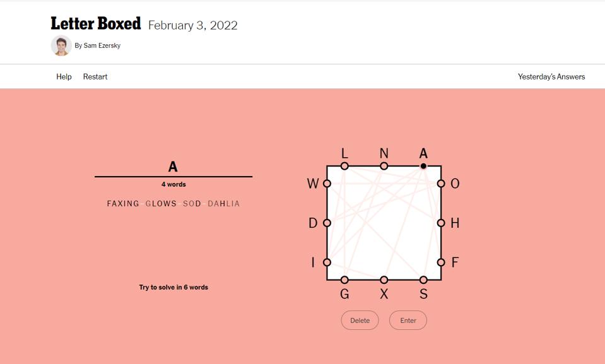Image resolution: width=605 pixels, height=364 pixels.
Task: Select the letter N on the box
Action: (384, 166)
